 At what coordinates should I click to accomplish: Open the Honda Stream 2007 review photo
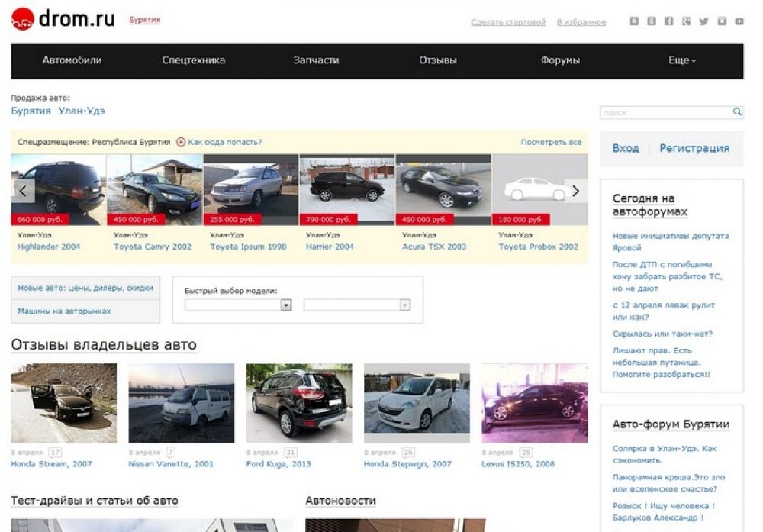click(x=64, y=403)
